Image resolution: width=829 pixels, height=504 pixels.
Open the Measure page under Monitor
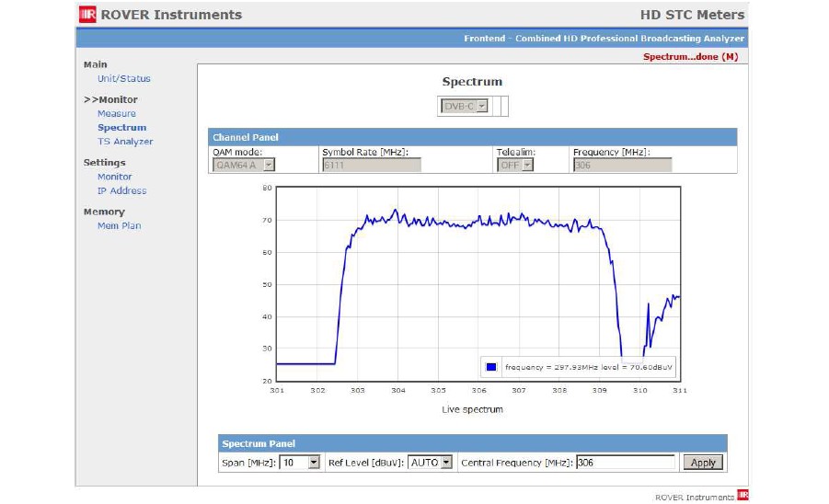click(x=116, y=114)
